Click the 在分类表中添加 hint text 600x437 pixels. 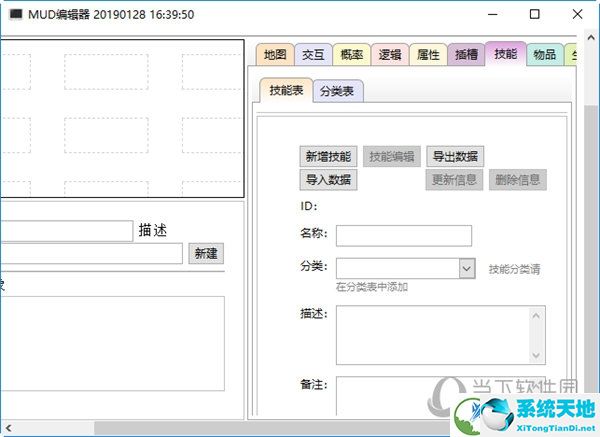click(372, 287)
